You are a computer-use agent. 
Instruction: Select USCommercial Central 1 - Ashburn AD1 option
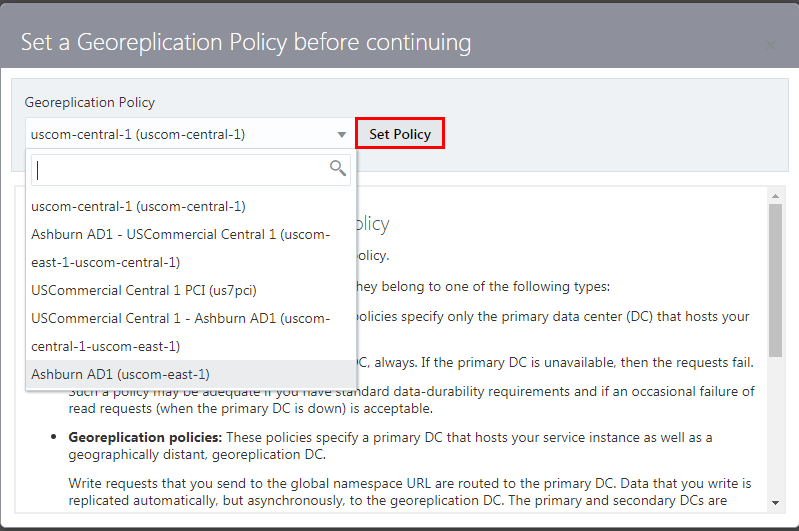(180, 332)
